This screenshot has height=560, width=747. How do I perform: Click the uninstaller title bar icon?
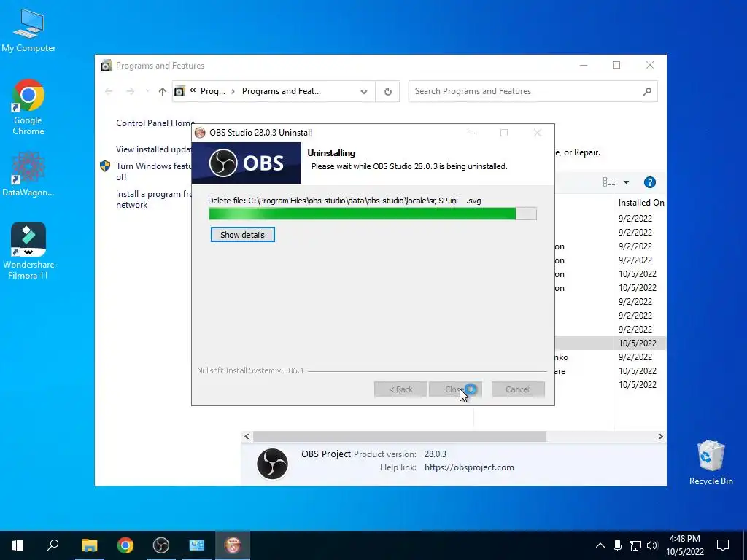click(200, 133)
